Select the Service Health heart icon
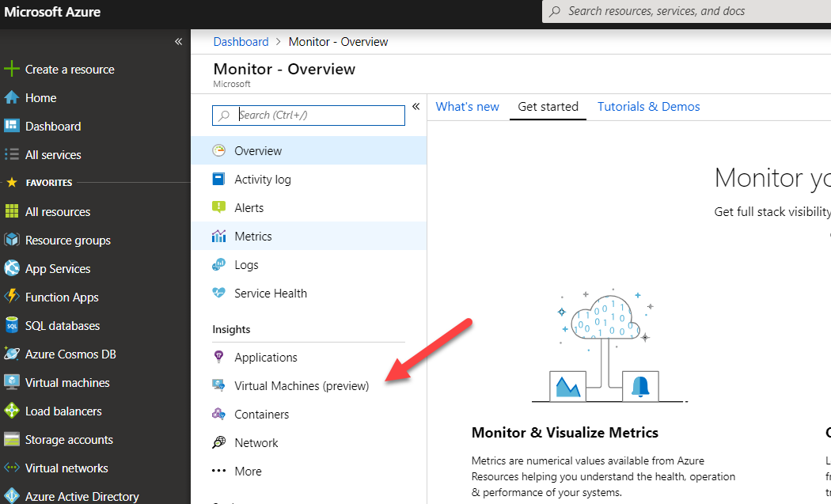 (219, 294)
